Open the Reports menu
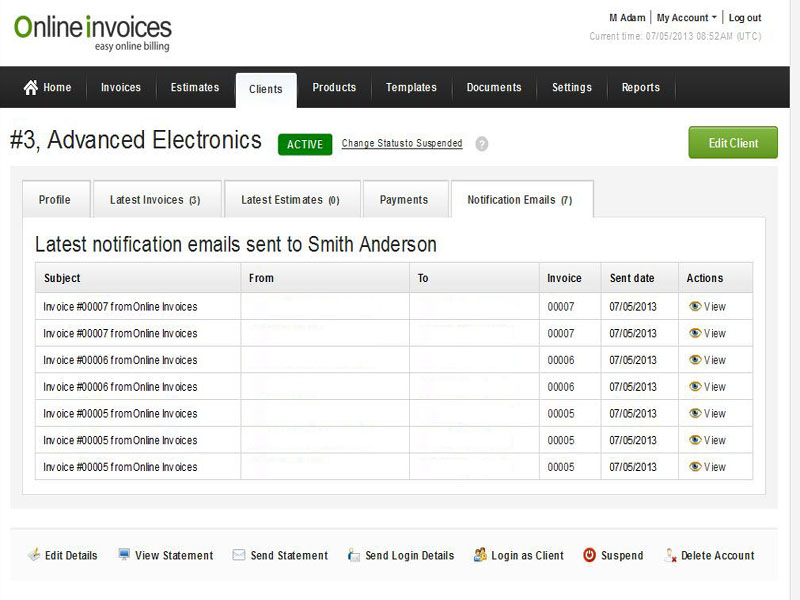 tap(640, 88)
